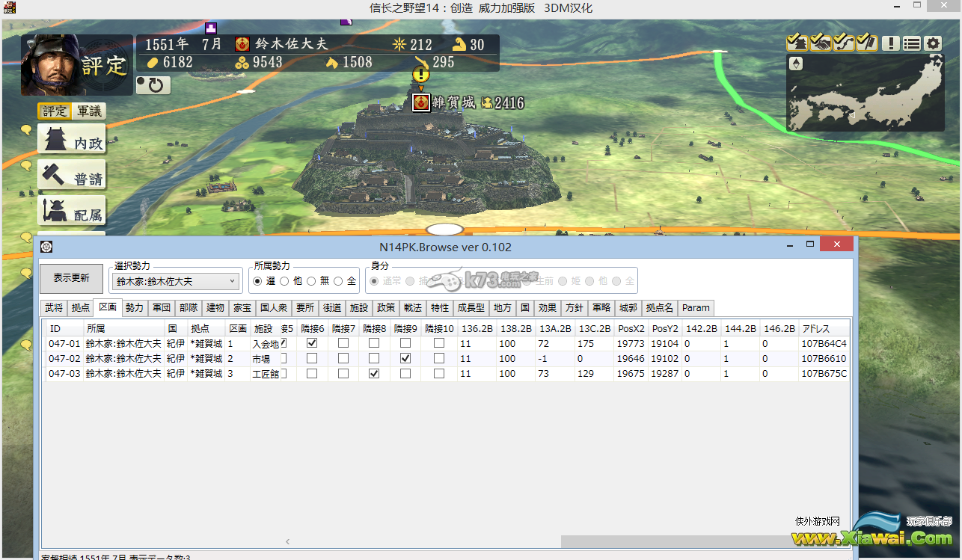Viewport: 962px width, 560px height.
Task: Click the circular arrow advance button
Action: 153,84
